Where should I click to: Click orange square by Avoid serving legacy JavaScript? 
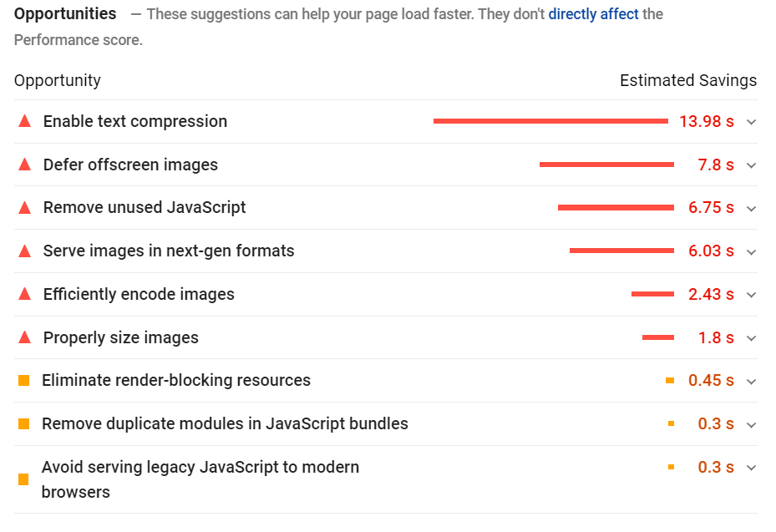[23, 479]
